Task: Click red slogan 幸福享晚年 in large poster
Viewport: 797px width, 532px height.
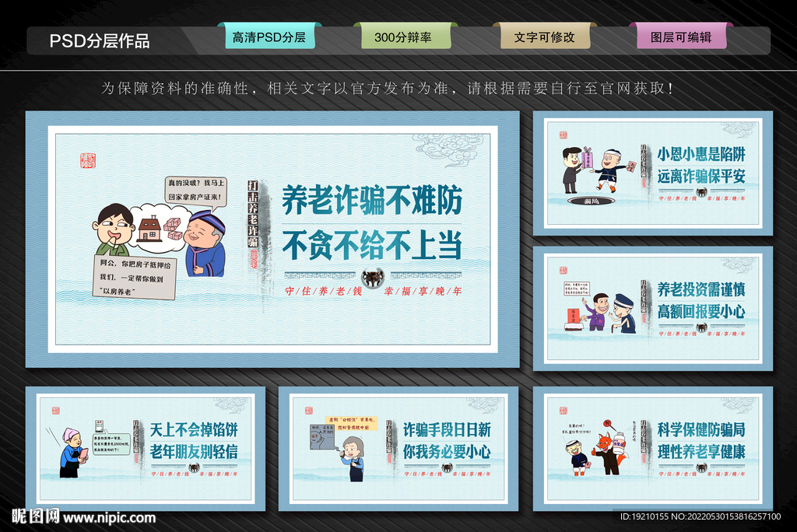Action: coord(423,291)
